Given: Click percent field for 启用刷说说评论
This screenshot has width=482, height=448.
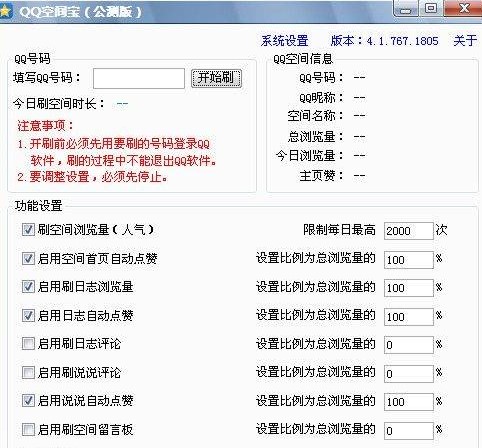Looking at the screenshot, I should point(409,374).
